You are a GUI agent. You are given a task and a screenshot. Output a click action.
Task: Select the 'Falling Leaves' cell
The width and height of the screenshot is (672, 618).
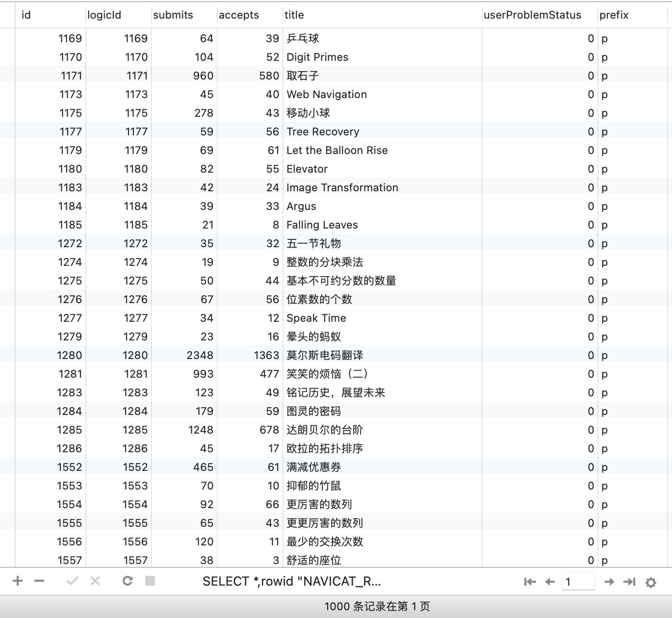click(383, 225)
